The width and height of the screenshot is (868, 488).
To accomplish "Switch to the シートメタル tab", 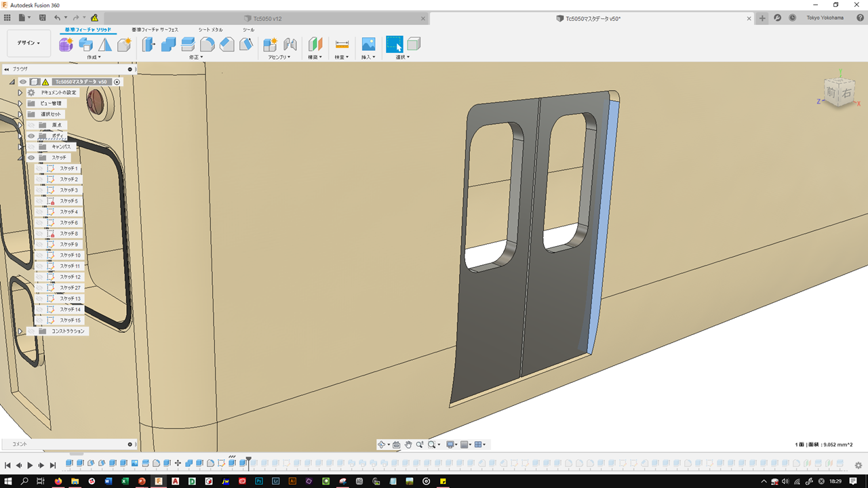I will point(210,30).
